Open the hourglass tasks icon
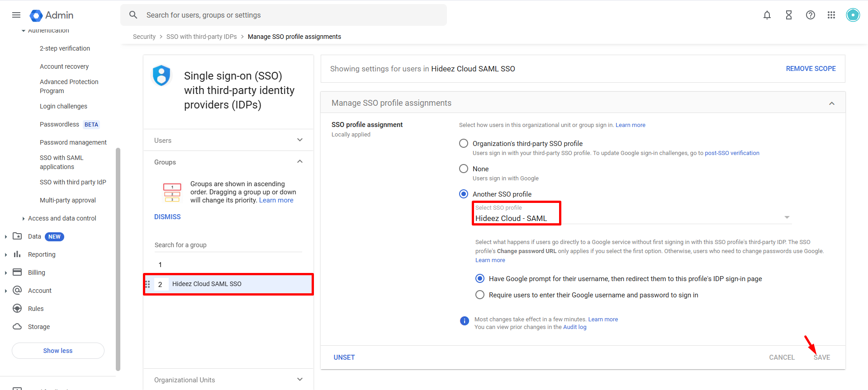Viewport: 868px width, 390px height. tap(788, 15)
